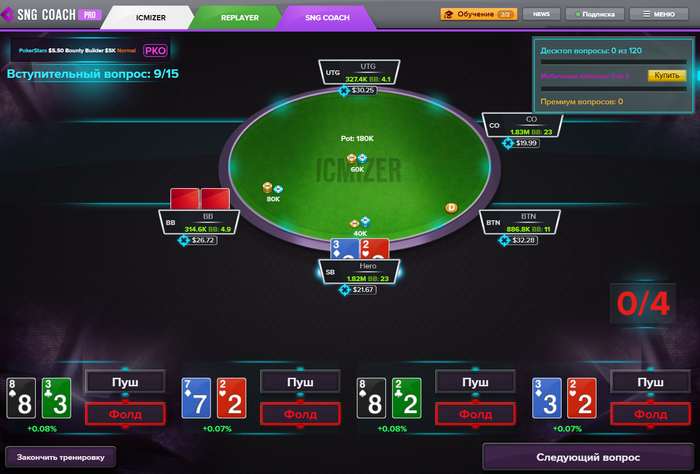This screenshot has height=474, width=700.
Task: Choose Фолд for the 3♦2♥ hand
Action: (650, 414)
